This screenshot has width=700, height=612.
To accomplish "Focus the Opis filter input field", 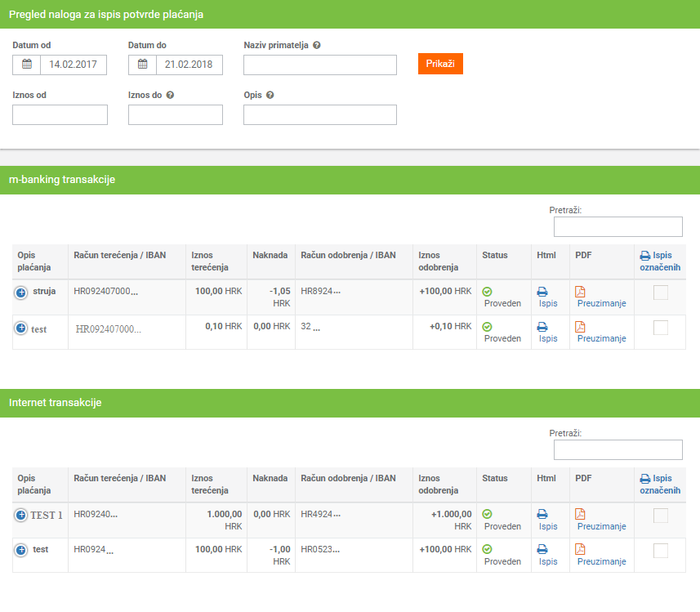I will coord(320,115).
